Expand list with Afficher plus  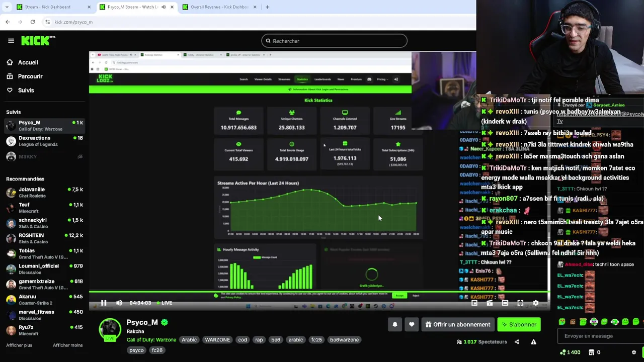coord(19,345)
